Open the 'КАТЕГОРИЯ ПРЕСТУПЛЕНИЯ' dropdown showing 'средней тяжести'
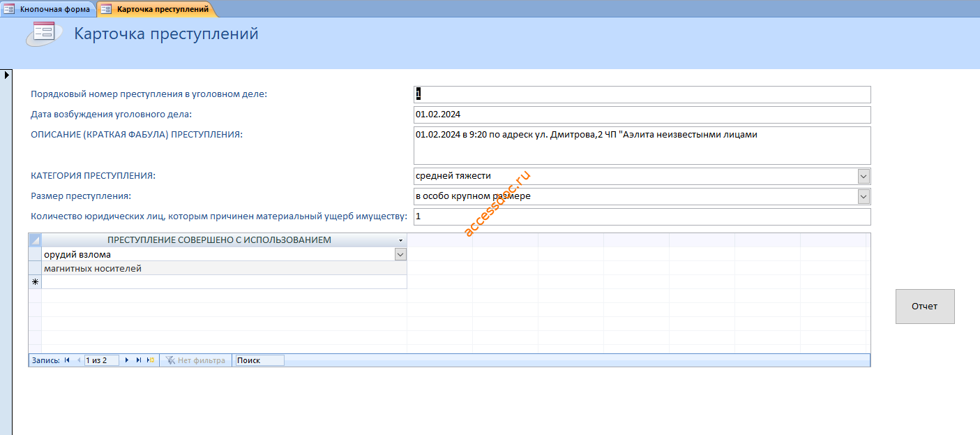Screen dimensions: 980x435 click(864, 176)
